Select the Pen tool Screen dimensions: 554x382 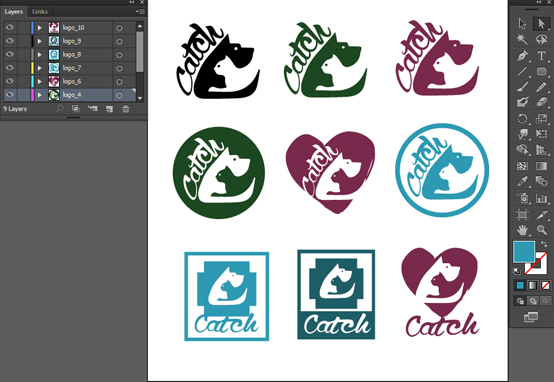(522, 55)
